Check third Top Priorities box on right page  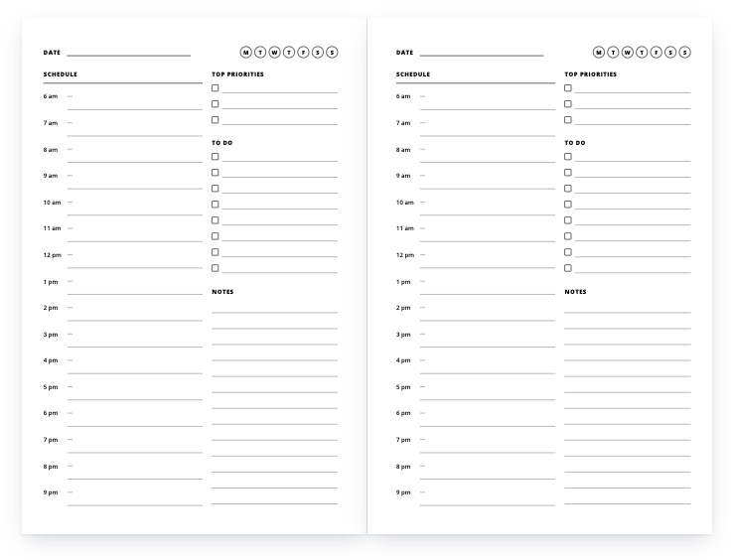[568, 120]
